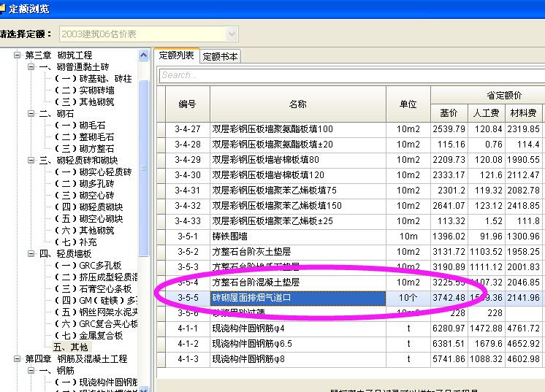
Task: Select row 3-5-1 铸铁围墙
Action: coord(351,237)
